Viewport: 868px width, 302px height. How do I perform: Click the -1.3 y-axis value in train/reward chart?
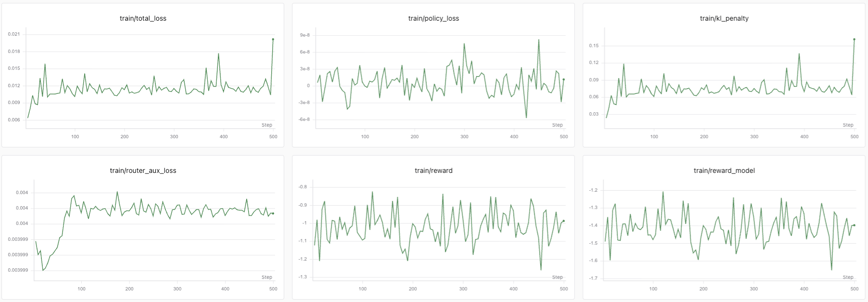pyautogui.click(x=302, y=277)
